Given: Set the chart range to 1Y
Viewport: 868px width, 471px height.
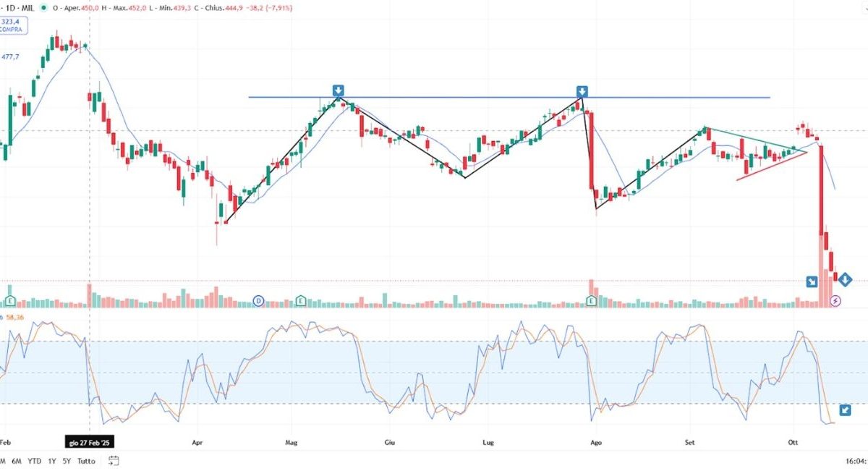Looking at the screenshot, I should (x=52, y=461).
